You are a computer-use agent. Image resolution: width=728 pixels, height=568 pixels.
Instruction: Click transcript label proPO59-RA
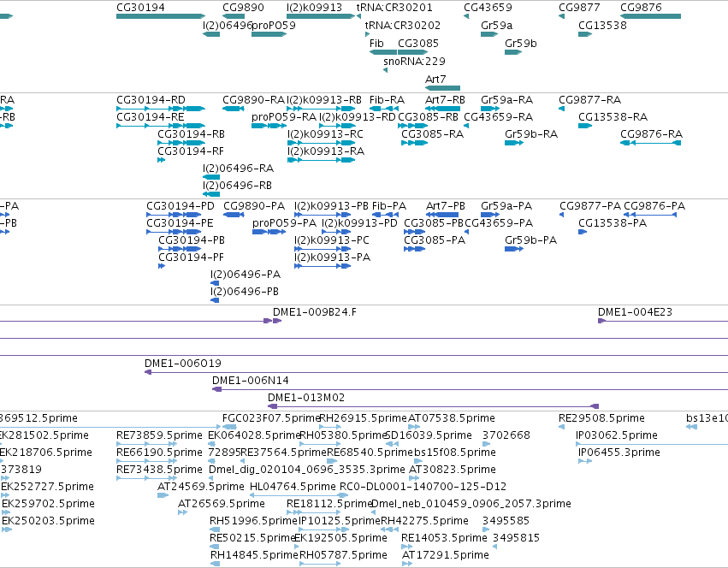[284, 116]
